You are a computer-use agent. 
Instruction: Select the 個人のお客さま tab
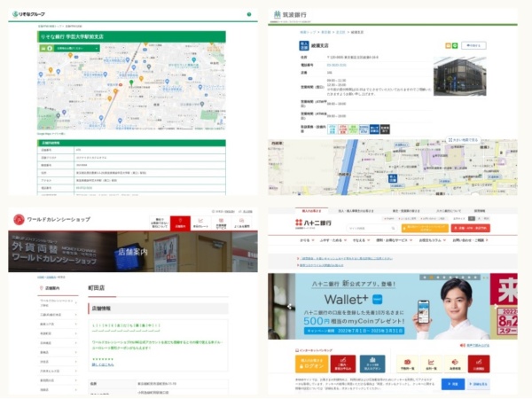pyautogui.click(x=311, y=211)
